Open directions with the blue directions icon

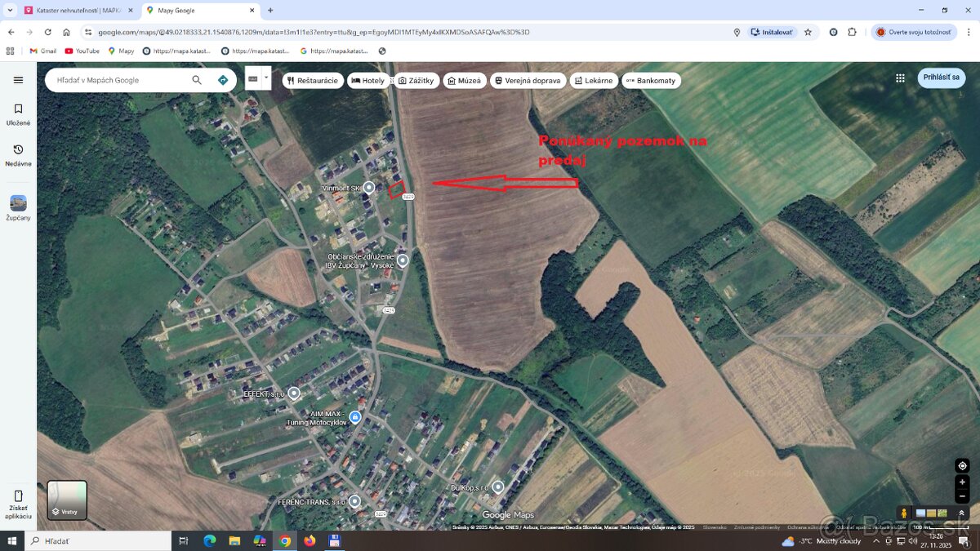coord(222,80)
